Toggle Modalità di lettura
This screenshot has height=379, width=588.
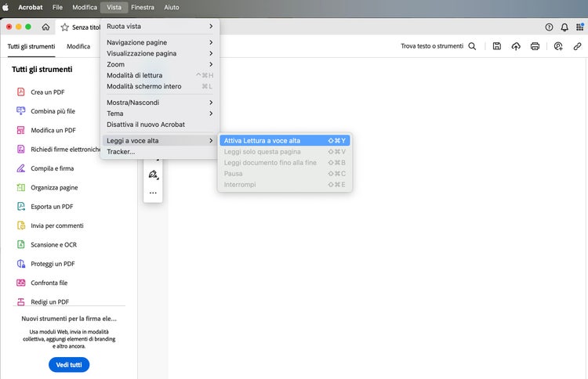coord(160,75)
